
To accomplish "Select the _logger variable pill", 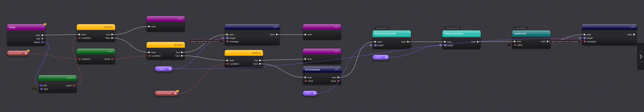I will click(x=163, y=69).
